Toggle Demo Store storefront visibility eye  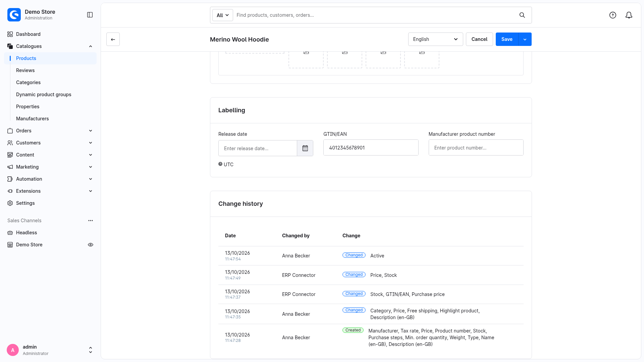point(91,245)
